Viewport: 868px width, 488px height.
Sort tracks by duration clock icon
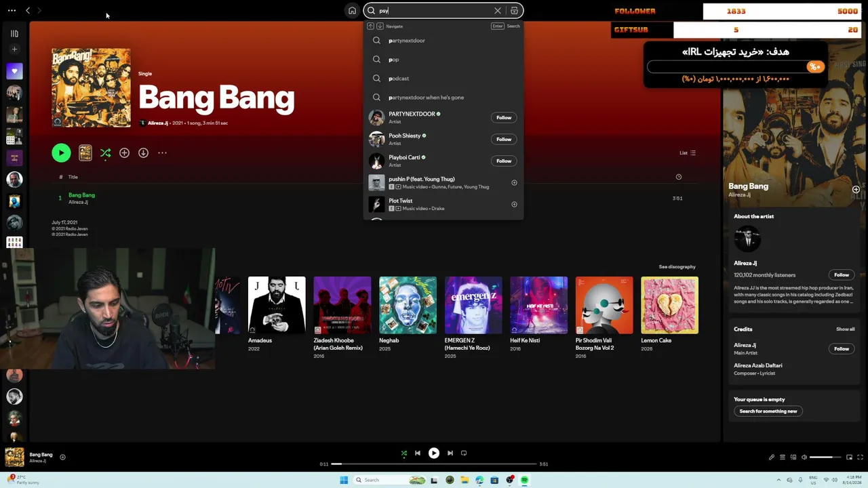click(x=678, y=177)
